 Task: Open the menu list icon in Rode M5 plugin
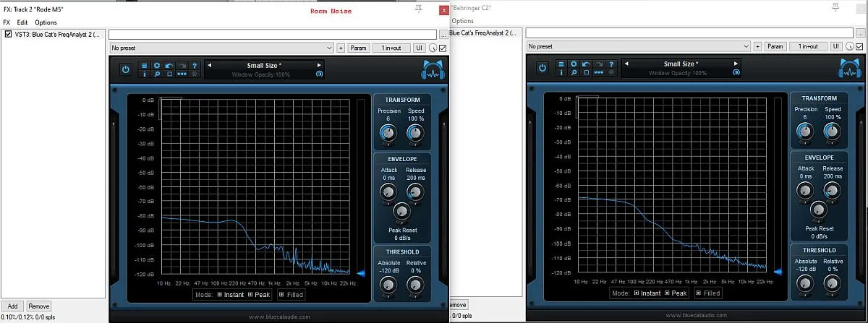(x=145, y=66)
